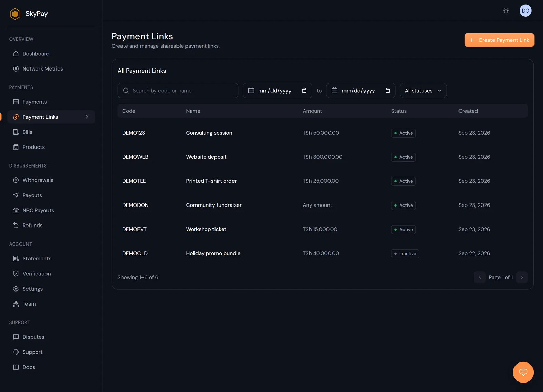Focus the Search by code or name box
The image size is (543, 392).
coord(178,91)
